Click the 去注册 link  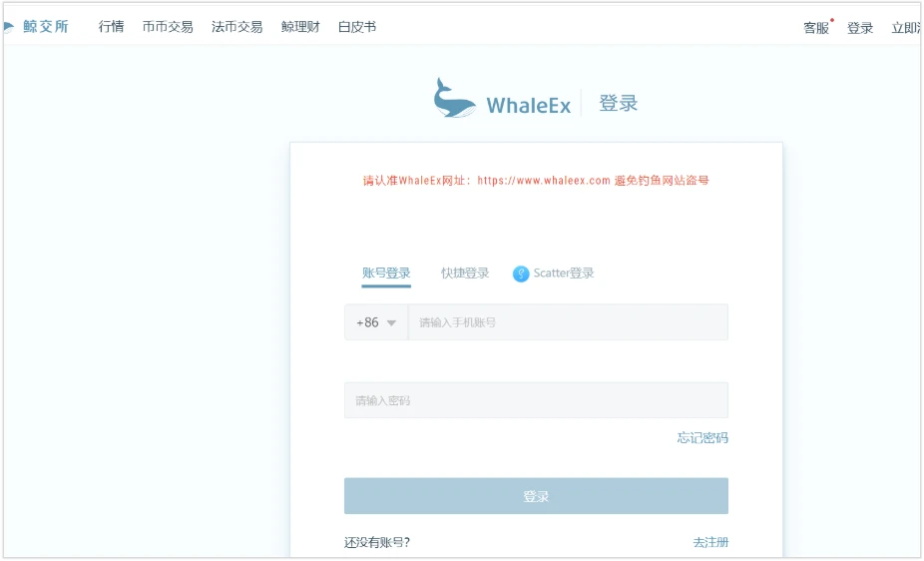coord(710,542)
